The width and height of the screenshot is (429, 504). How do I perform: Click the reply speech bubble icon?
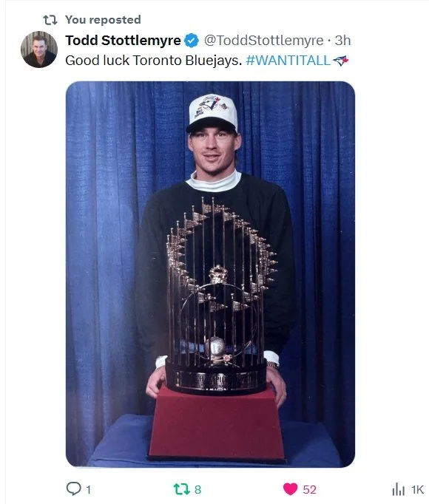[73, 488]
